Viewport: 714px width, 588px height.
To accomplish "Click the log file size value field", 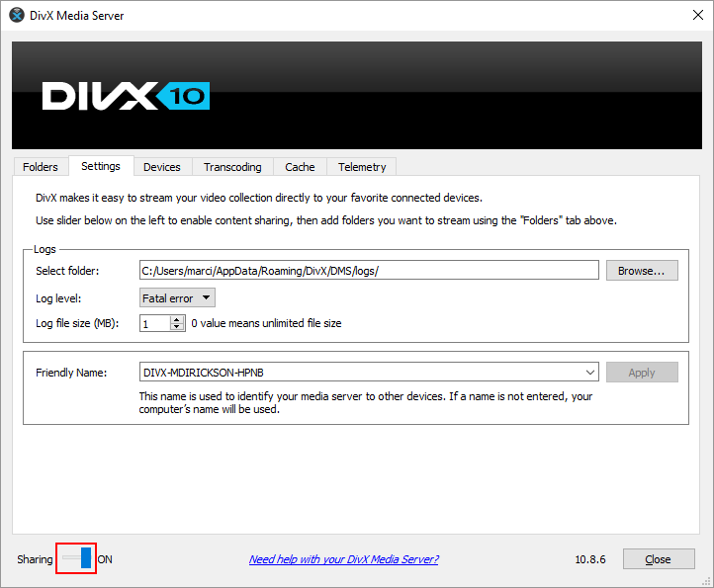I will tap(155, 323).
